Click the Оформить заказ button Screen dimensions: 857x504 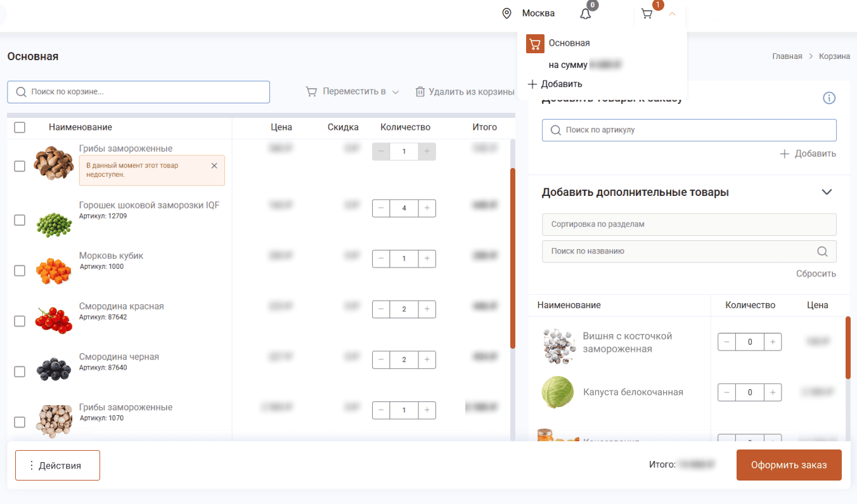(x=789, y=465)
